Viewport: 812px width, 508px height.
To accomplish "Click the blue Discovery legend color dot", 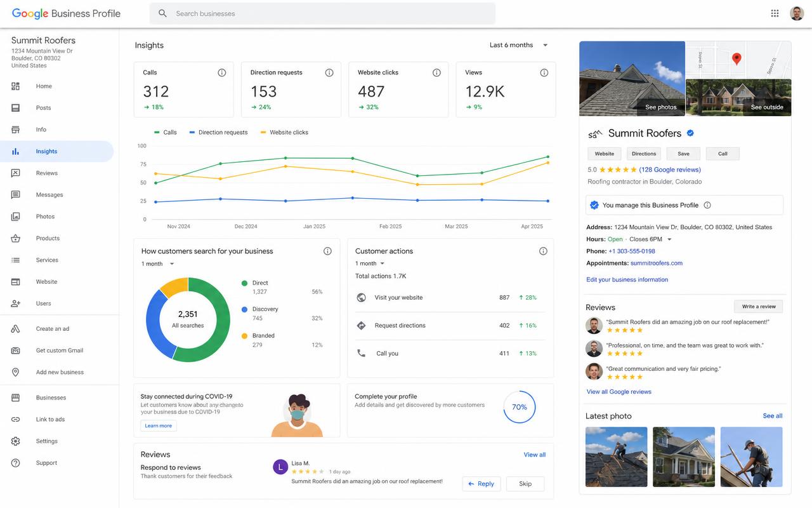I will (x=244, y=309).
